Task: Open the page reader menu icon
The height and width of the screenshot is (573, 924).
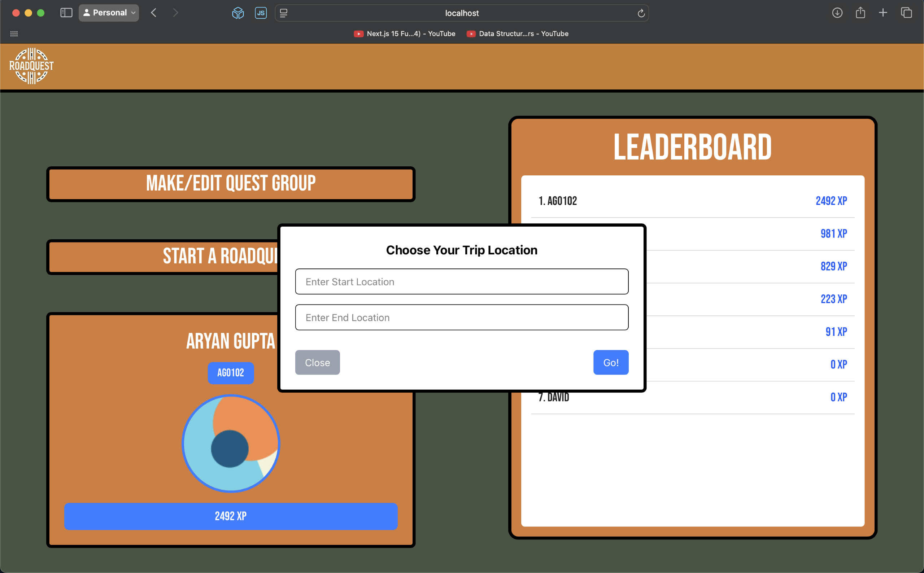Action: click(x=283, y=13)
